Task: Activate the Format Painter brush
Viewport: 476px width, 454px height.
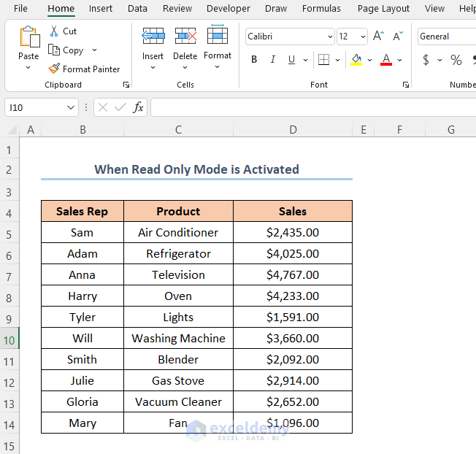Action: coord(55,69)
